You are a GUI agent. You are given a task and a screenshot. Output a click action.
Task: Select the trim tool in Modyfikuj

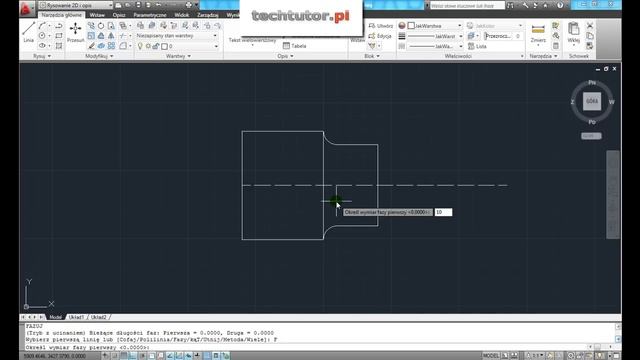coord(123,36)
